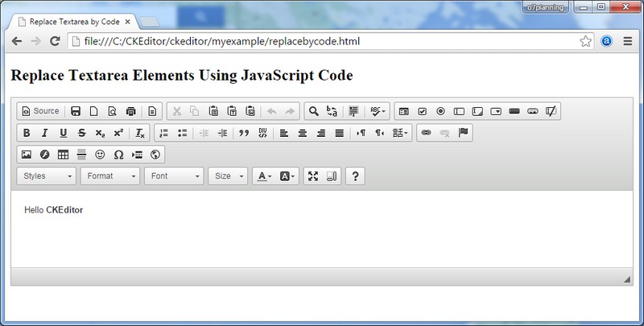
Task: Open Text Color picker
Action: [264, 176]
